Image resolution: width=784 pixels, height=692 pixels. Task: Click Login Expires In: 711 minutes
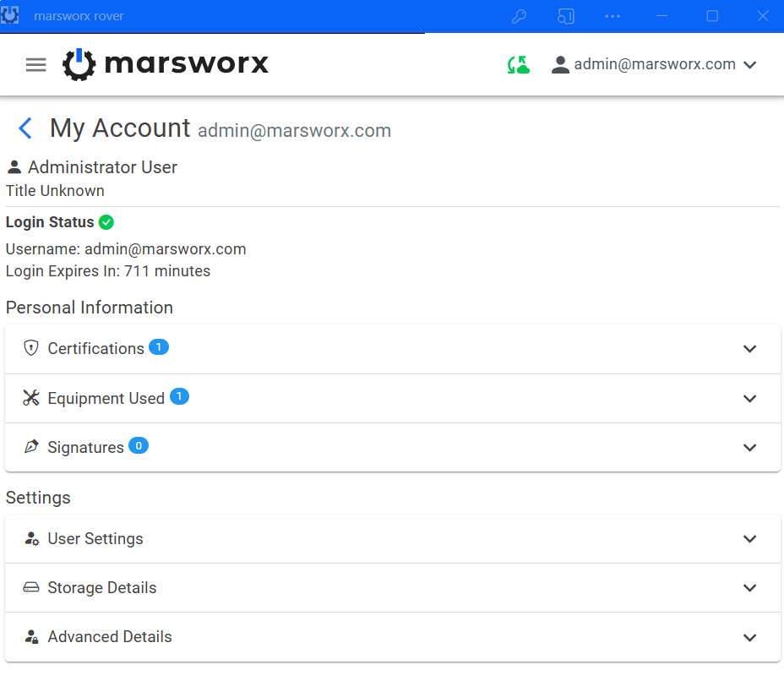coord(108,271)
